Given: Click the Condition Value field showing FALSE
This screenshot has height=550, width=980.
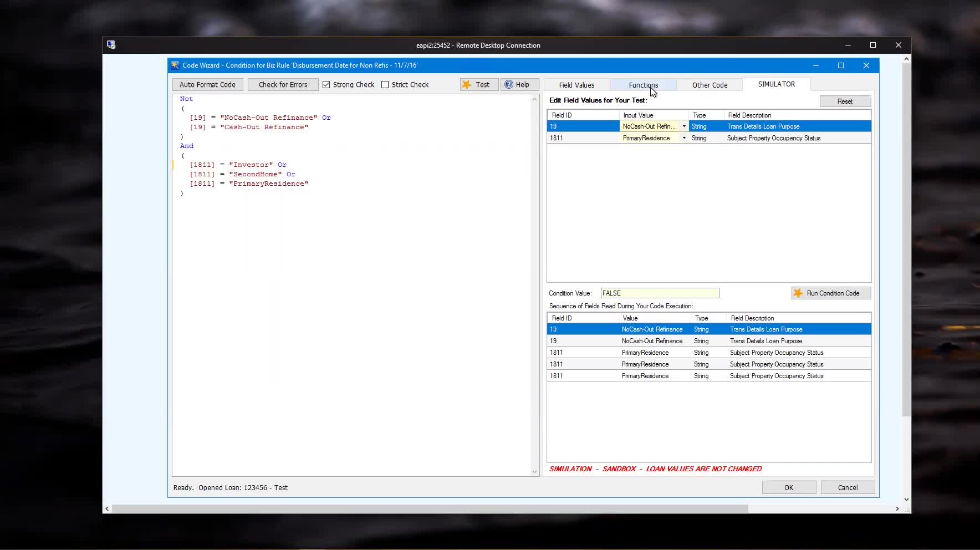Looking at the screenshot, I should click(660, 293).
